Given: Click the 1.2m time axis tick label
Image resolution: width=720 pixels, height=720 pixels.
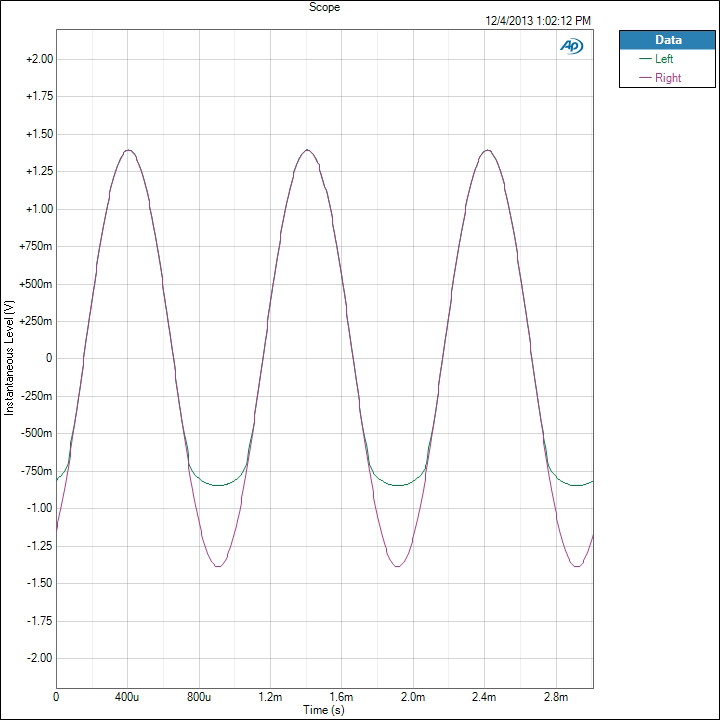Looking at the screenshot, I should (270, 695).
